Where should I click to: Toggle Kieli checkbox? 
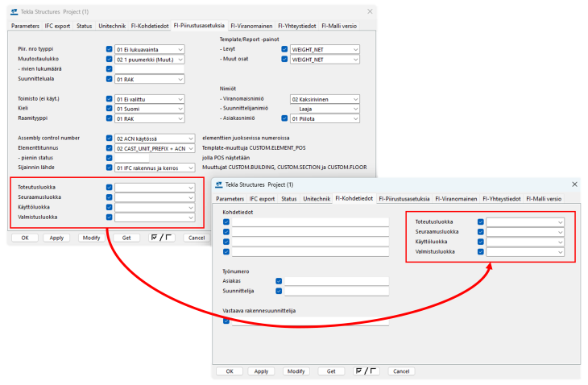(109, 109)
